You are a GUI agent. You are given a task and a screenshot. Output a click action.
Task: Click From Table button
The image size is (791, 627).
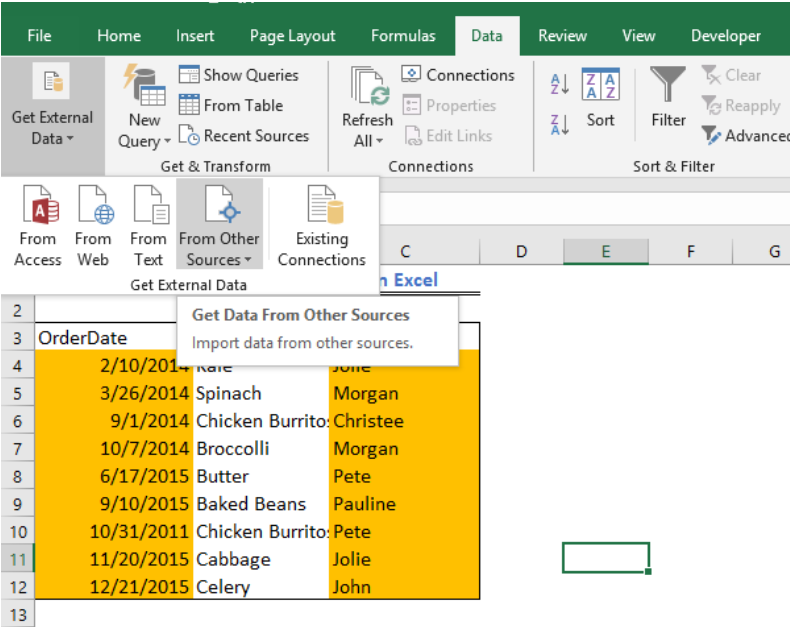click(231, 105)
